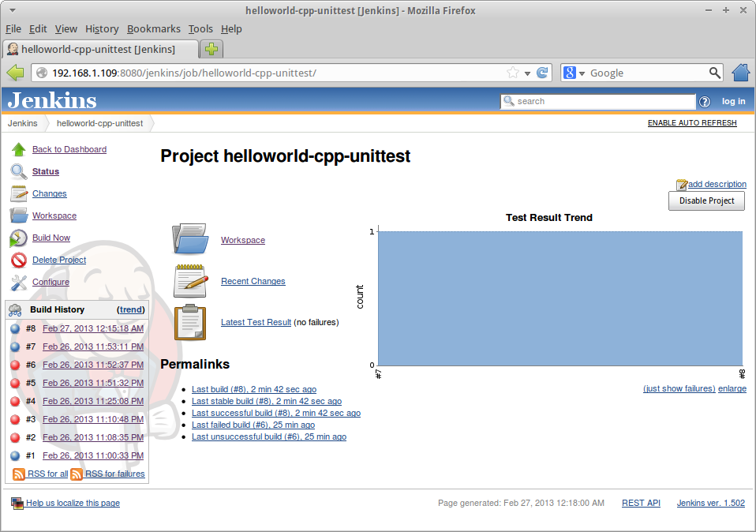Click the Firefox home icon
This screenshot has width=756, height=532.
pos(740,73)
